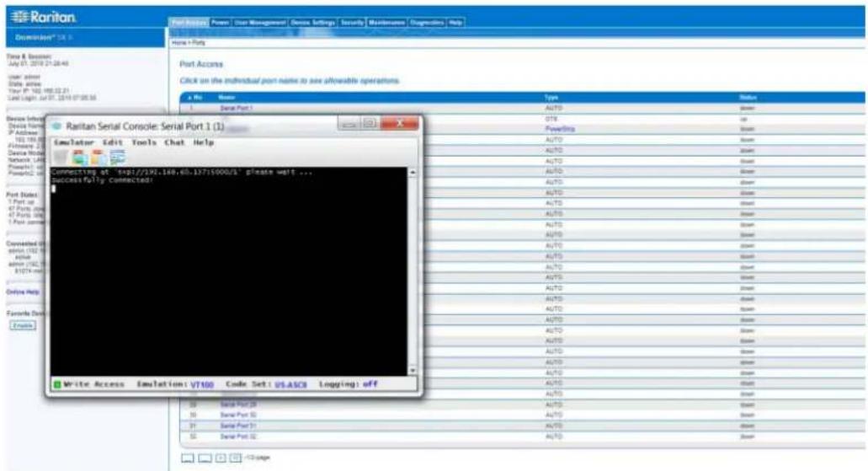This screenshot has width=868, height=471.
Task: Open the Security tab
Action: [x=352, y=22]
